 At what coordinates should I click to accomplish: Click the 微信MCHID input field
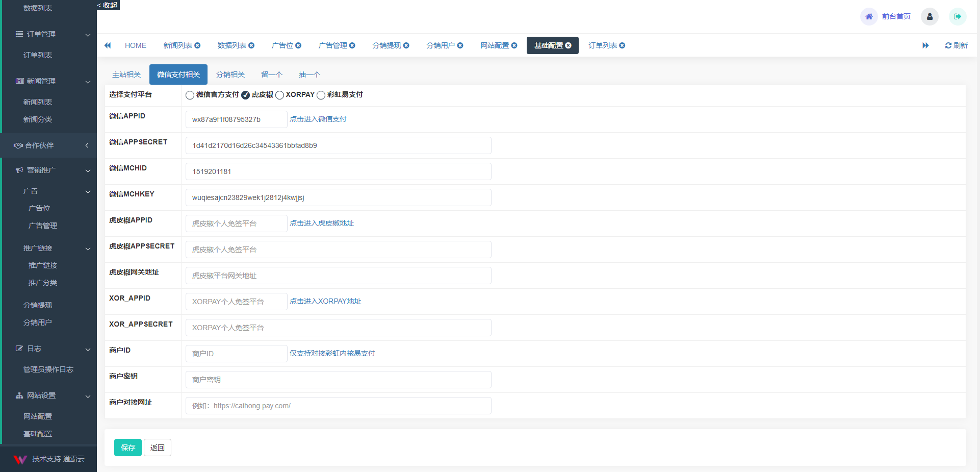[339, 171]
